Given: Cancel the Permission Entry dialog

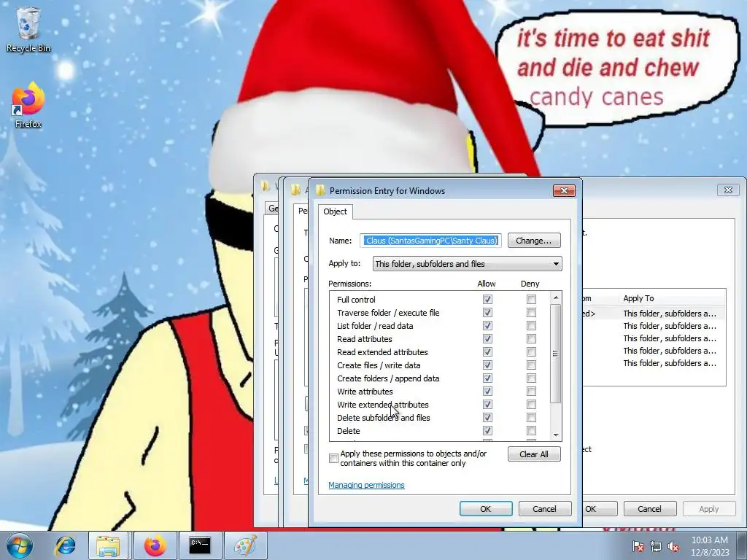Looking at the screenshot, I should pyautogui.click(x=544, y=509).
